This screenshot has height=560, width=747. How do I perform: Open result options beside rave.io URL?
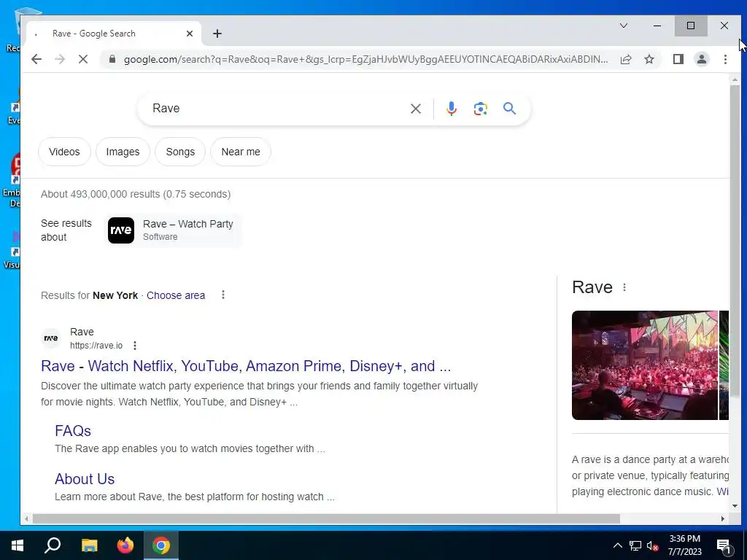[x=135, y=346]
